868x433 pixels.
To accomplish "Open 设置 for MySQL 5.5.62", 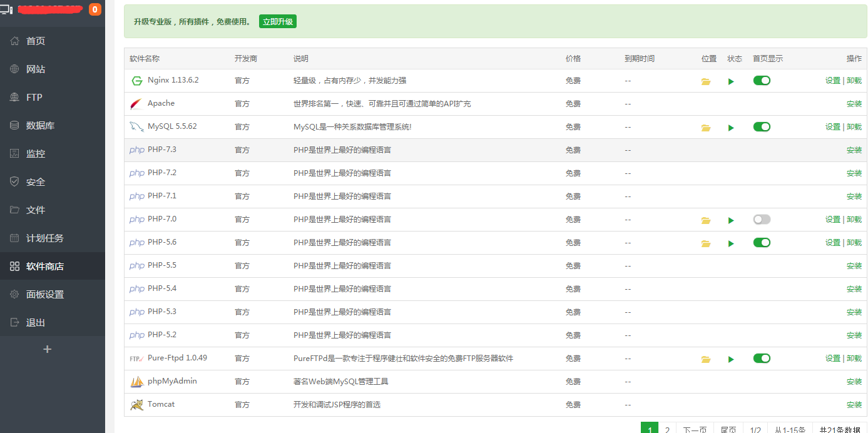I will pyautogui.click(x=832, y=127).
